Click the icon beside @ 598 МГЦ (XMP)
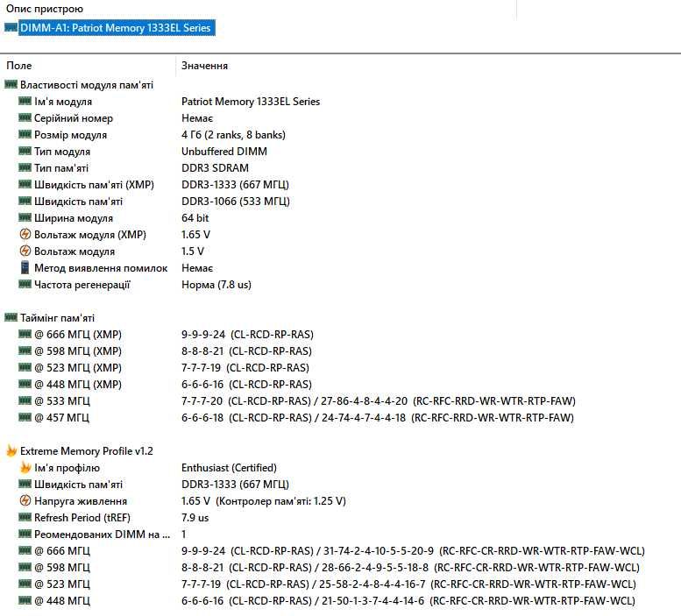Viewport: 681px width, 616px height. tap(25, 350)
